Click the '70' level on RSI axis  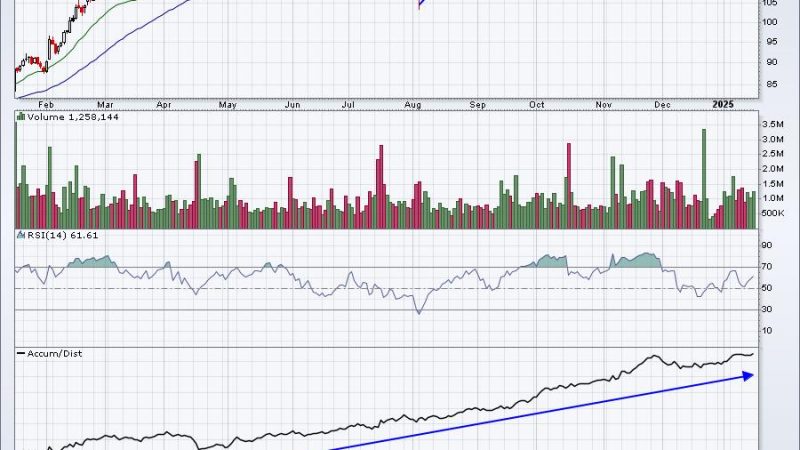(x=767, y=267)
